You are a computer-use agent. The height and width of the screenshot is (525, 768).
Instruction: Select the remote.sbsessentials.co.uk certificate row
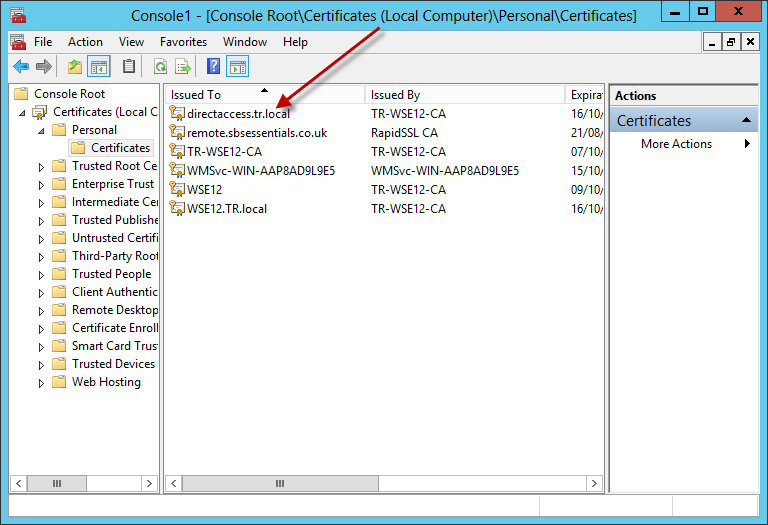point(257,133)
